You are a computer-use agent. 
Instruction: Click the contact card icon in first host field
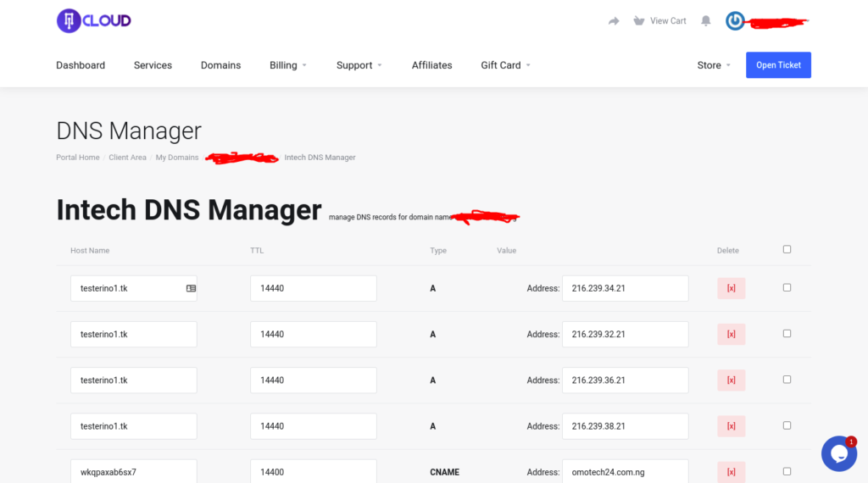point(191,288)
